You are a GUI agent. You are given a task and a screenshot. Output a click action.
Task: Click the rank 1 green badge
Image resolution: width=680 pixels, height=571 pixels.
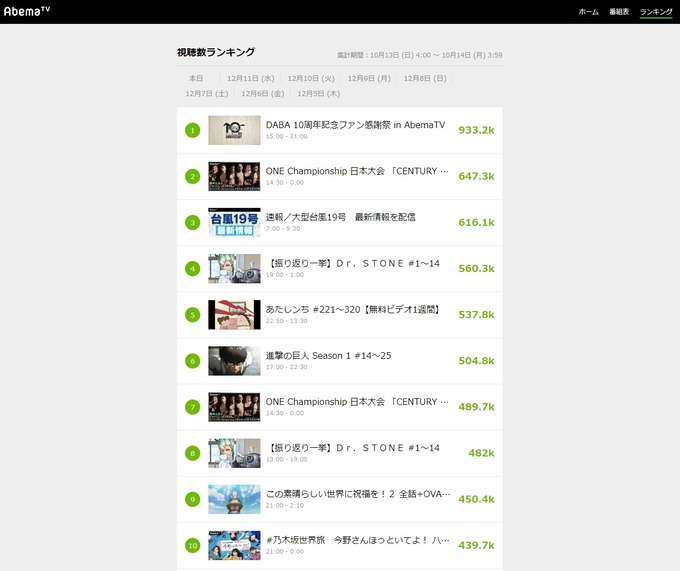[193, 130]
